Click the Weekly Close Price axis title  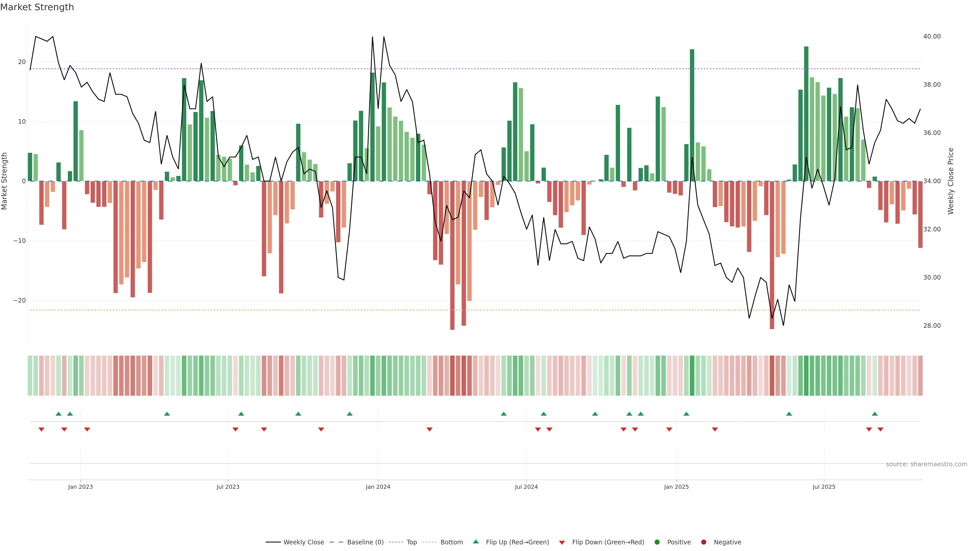[x=951, y=181]
